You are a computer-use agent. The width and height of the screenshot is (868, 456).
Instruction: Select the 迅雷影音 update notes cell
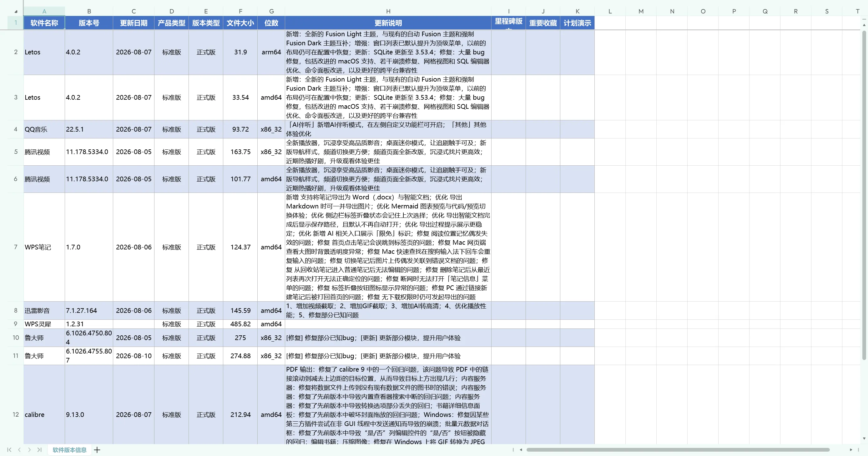coord(388,310)
